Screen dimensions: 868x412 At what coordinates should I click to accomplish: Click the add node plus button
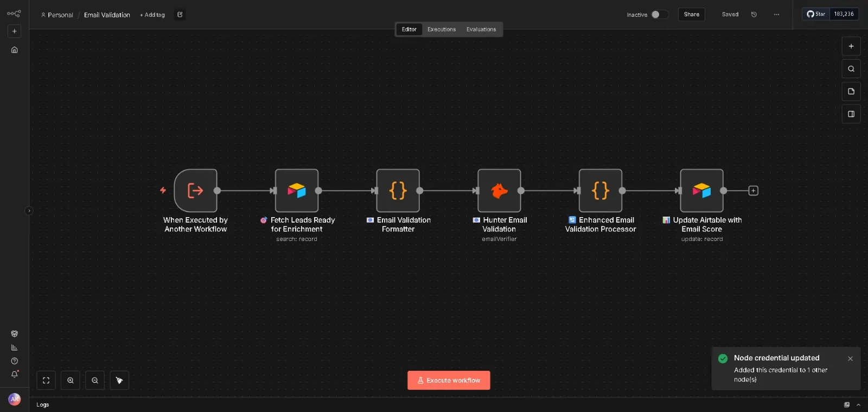click(x=851, y=46)
